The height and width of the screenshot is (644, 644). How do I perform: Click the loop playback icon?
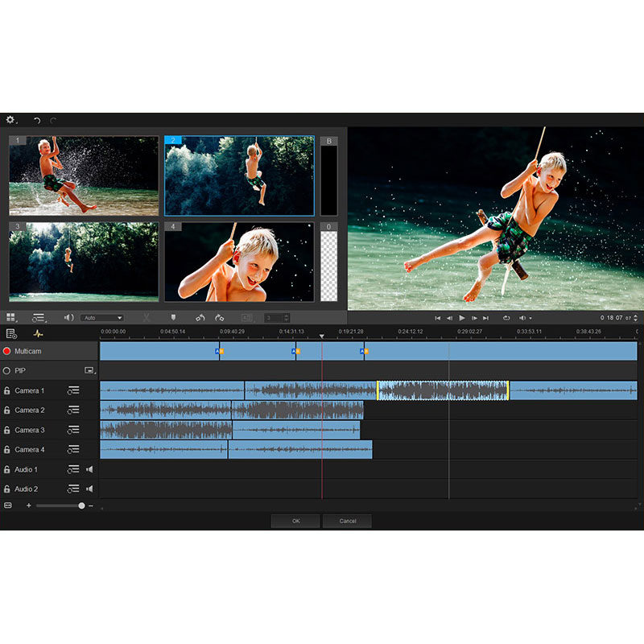point(506,318)
